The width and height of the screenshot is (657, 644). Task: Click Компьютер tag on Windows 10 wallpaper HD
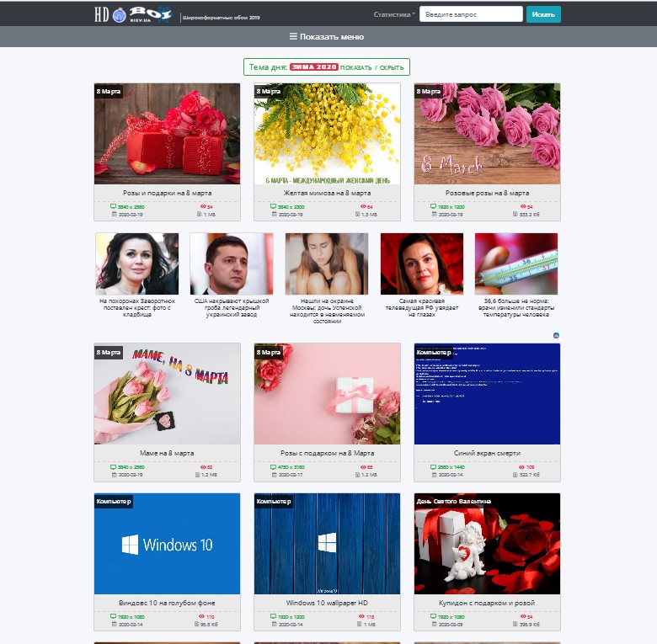274,501
